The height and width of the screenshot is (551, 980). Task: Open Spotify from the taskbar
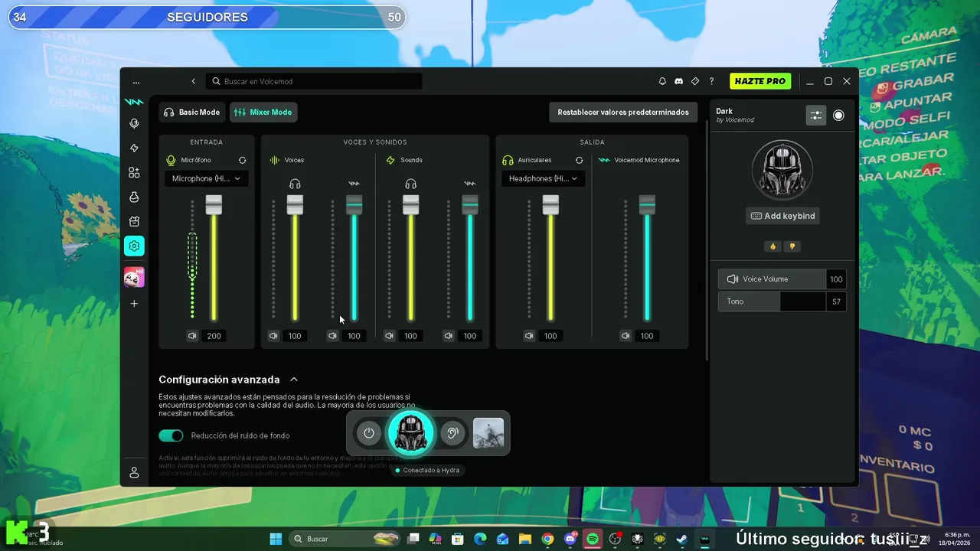click(x=593, y=539)
